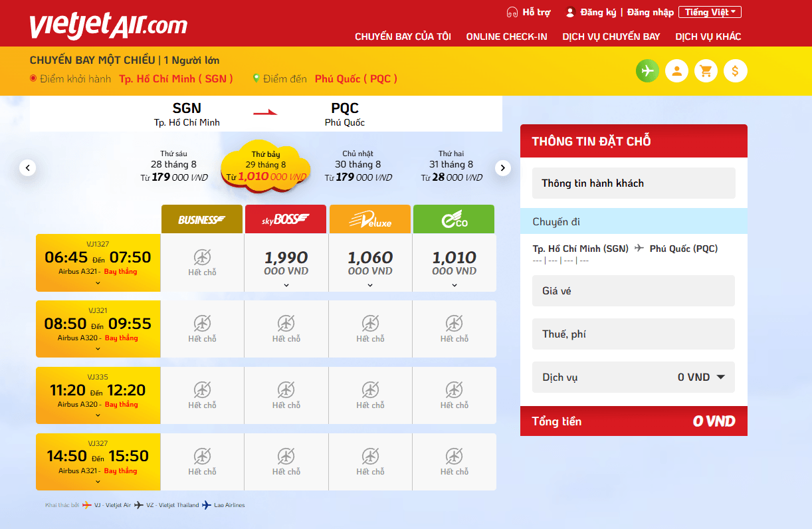
Task: Click the red departure point marker icon
Action: 33,78
